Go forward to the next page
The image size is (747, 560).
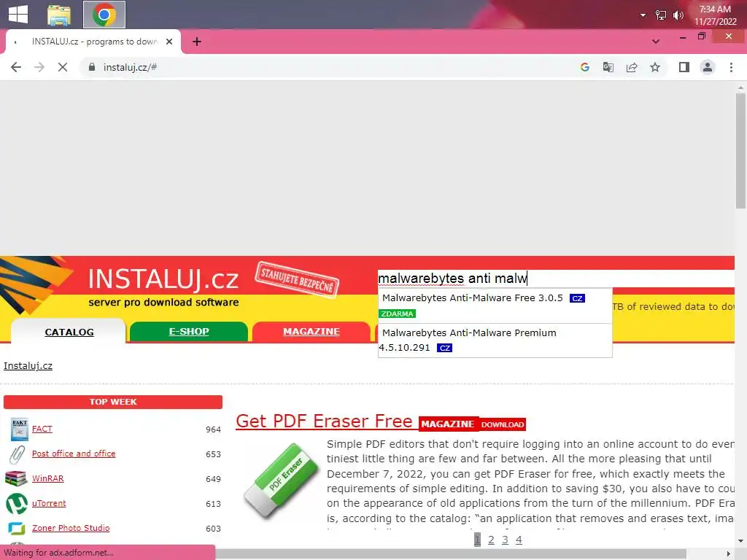tap(39, 67)
